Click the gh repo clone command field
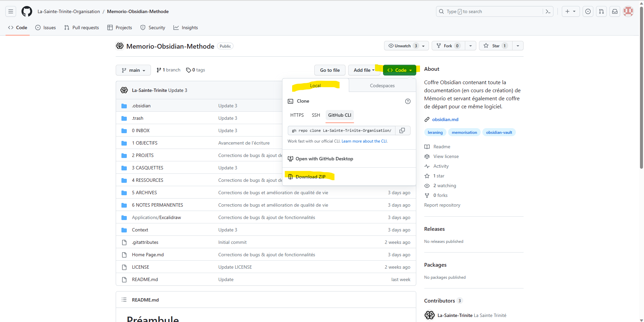Viewport: 644px width, 322px height. coord(341,130)
